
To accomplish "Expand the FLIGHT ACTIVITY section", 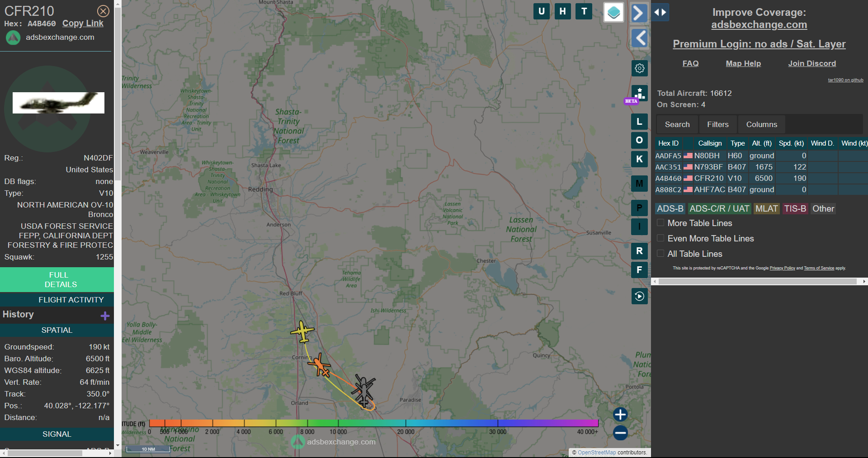I will coord(57,300).
